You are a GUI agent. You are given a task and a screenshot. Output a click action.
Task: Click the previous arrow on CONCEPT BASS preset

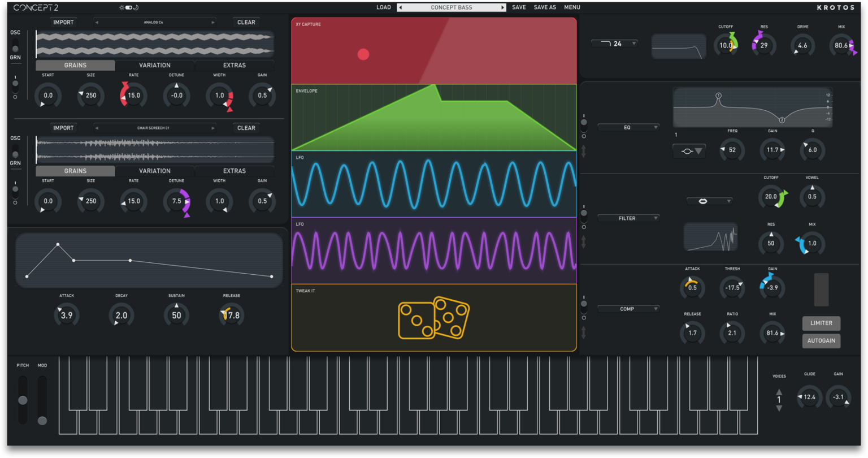[400, 7]
